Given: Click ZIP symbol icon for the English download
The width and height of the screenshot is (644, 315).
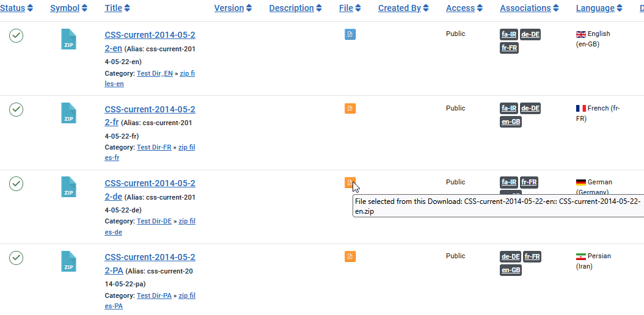Looking at the screenshot, I should (x=68, y=39).
